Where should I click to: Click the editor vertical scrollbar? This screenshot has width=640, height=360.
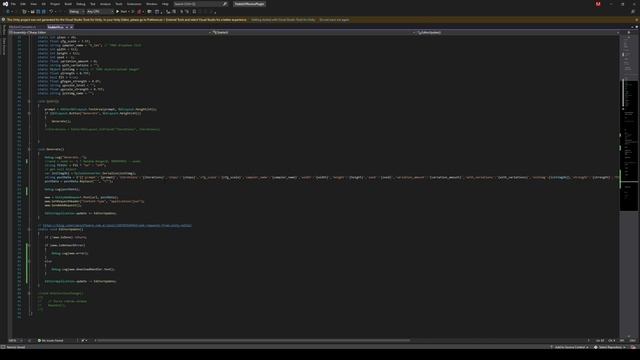click(629, 187)
